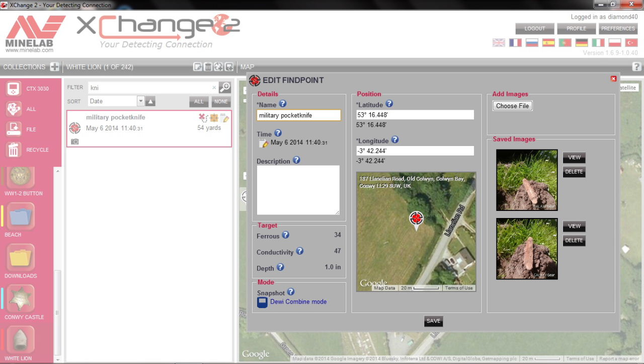Open the CONWY CASTLE collection

[21, 299]
